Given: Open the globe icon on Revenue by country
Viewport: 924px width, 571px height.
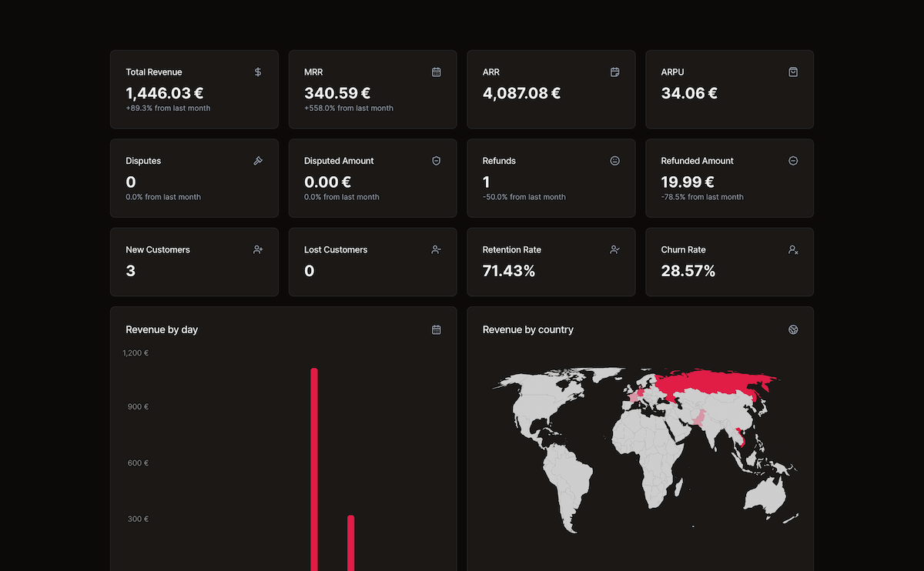Looking at the screenshot, I should pyautogui.click(x=793, y=329).
